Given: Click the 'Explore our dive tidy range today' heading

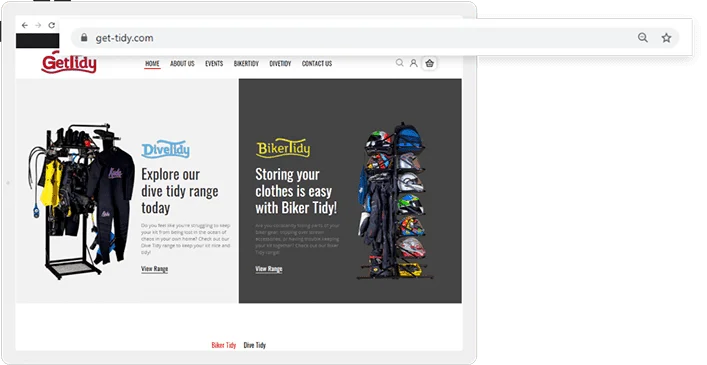Looking at the screenshot, I should coord(179,191).
